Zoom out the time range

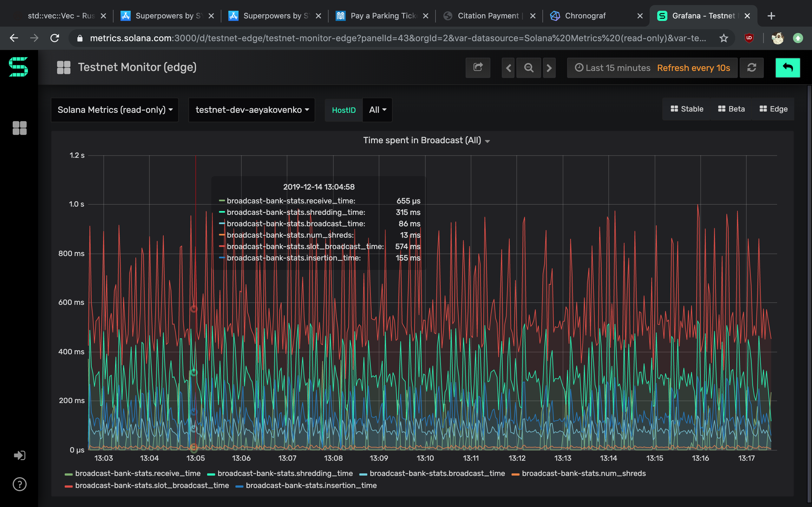coord(528,68)
